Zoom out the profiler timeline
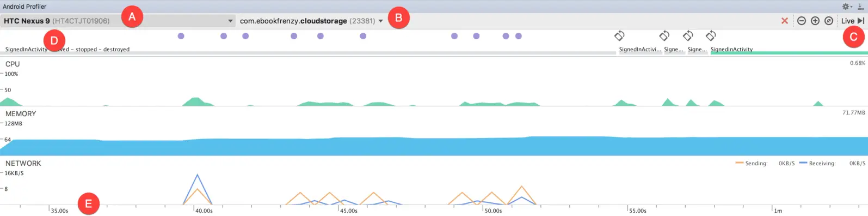868x216 pixels. click(x=802, y=21)
